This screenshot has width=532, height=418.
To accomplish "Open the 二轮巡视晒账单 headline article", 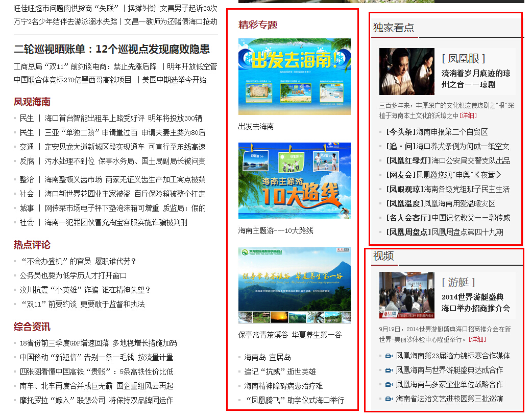I will [111, 49].
